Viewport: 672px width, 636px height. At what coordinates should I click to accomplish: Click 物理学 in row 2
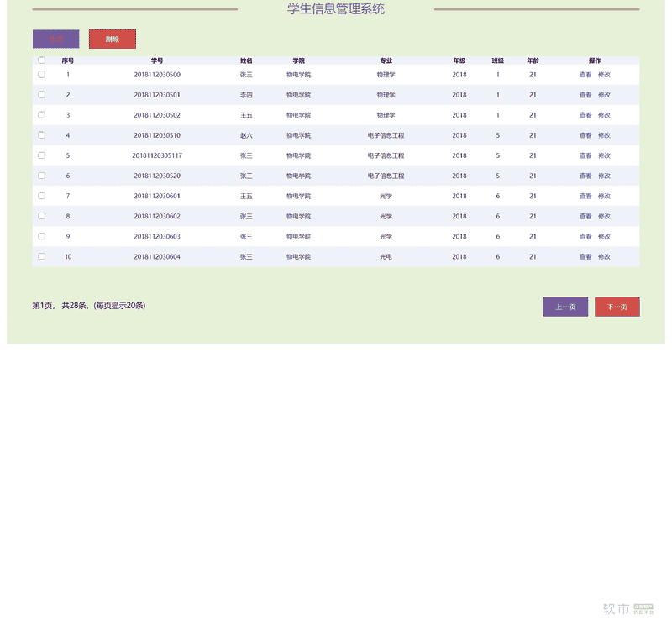tap(386, 95)
